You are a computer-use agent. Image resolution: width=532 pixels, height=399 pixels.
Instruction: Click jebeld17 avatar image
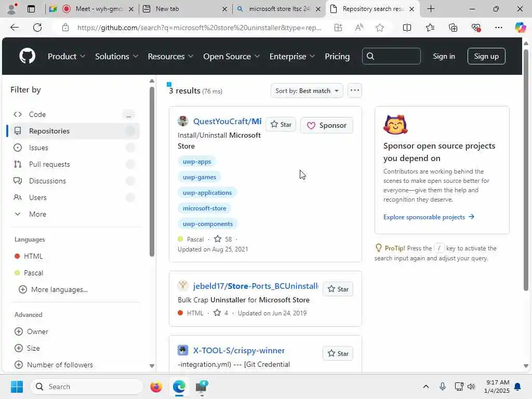click(x=182, y=286)
